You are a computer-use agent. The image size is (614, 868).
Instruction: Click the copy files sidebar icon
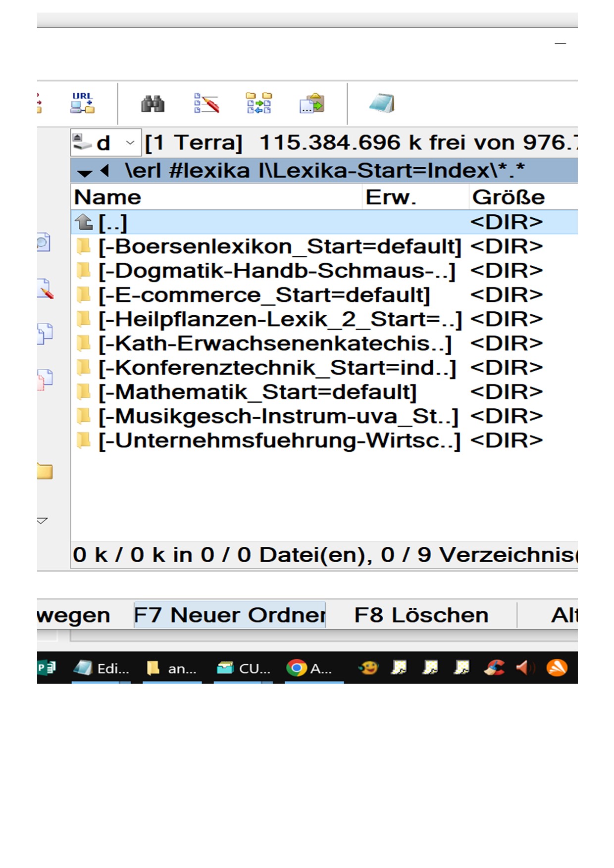click(45, 334)
